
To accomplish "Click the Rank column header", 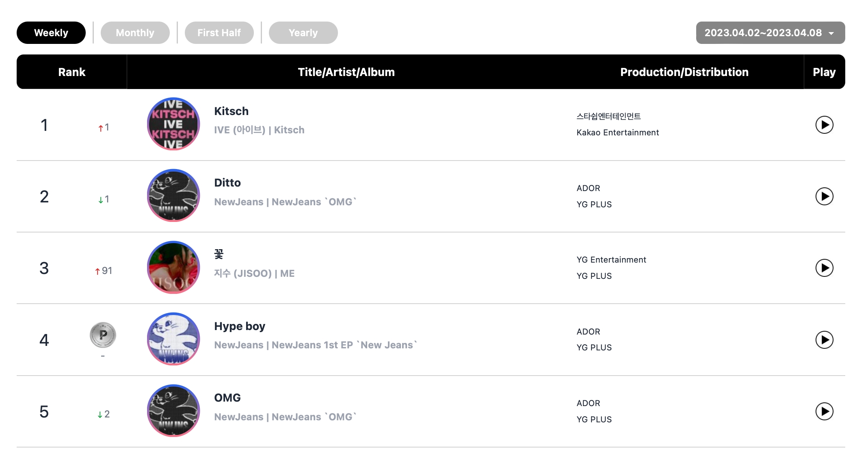I will pyautogui.click(x=72, y=72).
